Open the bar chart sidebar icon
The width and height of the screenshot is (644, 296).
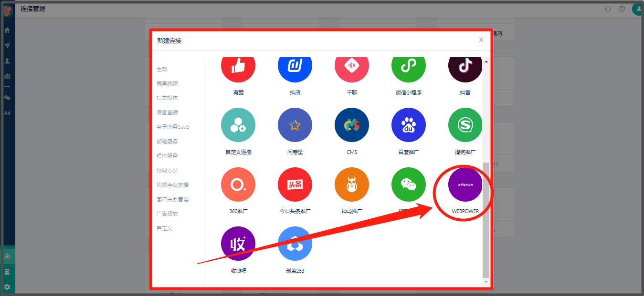(x=7, y=76)
